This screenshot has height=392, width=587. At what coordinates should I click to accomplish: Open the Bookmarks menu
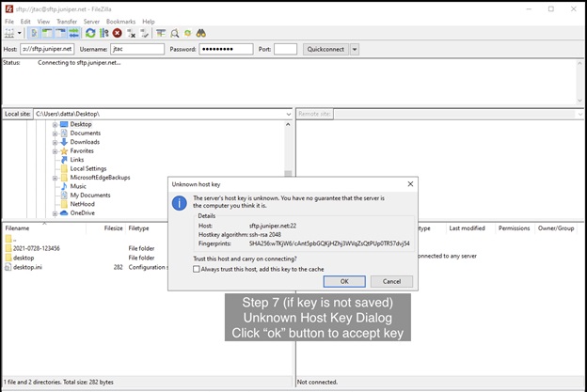[x=120, y=22]
